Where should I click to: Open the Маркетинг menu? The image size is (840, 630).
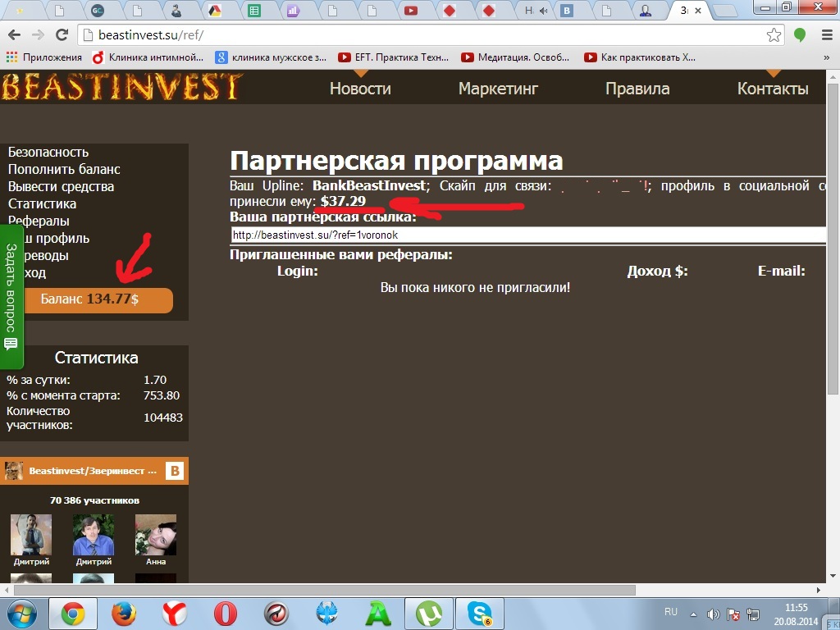click(x=498, y=89)
